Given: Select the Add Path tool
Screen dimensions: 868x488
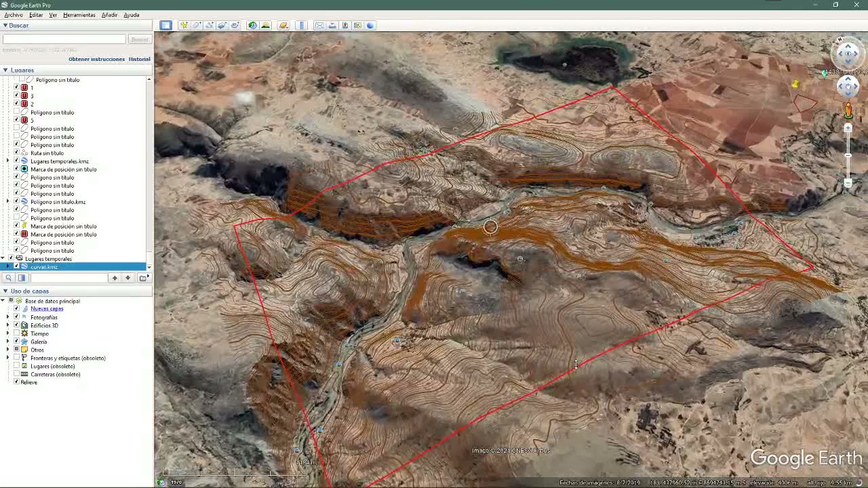Looking at the screenshot, I should click(x=210, y=25).
